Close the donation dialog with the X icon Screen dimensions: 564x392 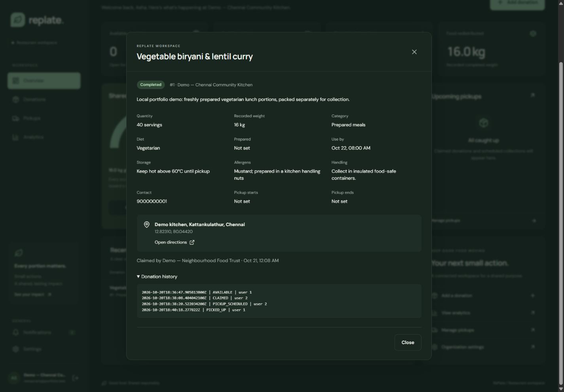(414, 52)
